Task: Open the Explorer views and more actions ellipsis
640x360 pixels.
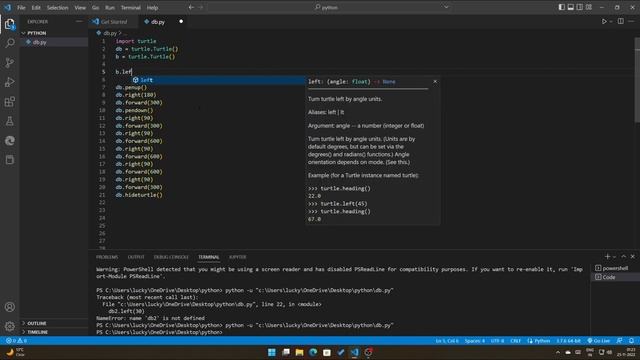Action: [x=79, y=22]
